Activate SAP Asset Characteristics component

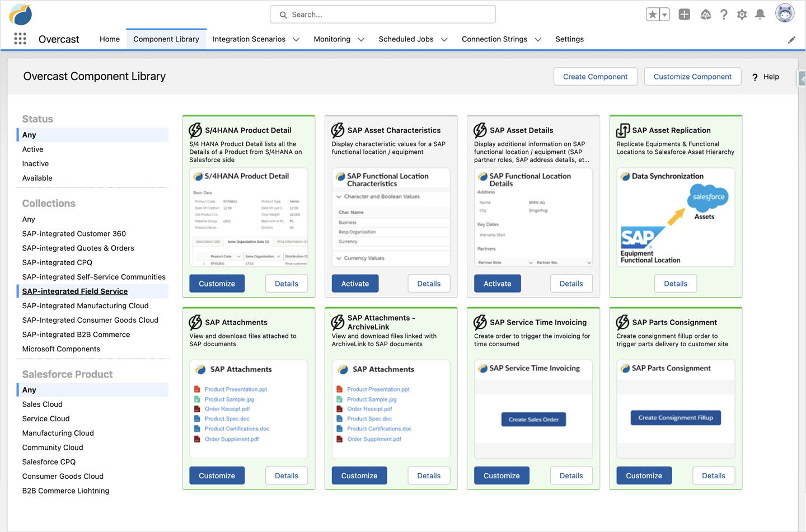pos(355,284)
